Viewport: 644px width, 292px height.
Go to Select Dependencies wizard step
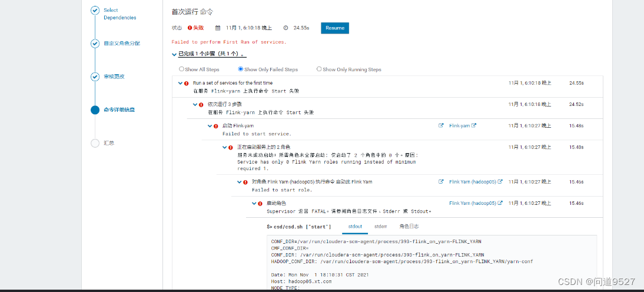120,14
